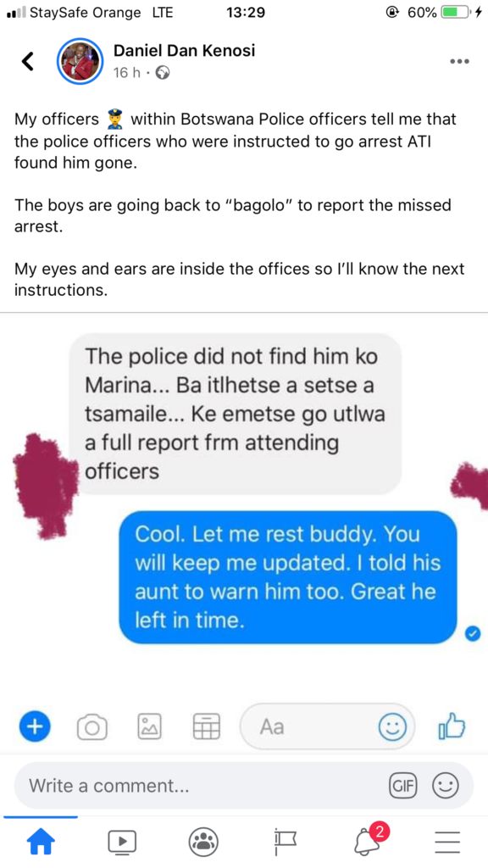Image resolution: width=488 pixels, height=868 pixels.
Task: Open Daniel Dan Kenosi's profile picture
Action: click(80, 61)
